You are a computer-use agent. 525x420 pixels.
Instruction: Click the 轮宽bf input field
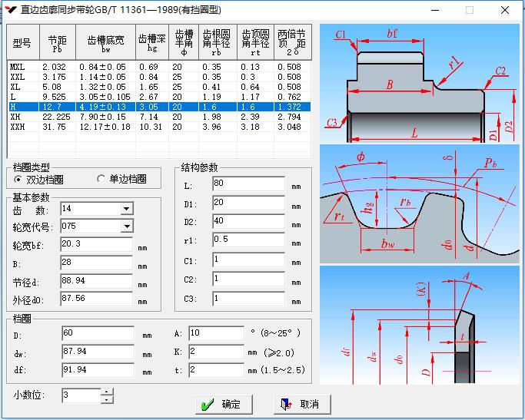[96, 244]
